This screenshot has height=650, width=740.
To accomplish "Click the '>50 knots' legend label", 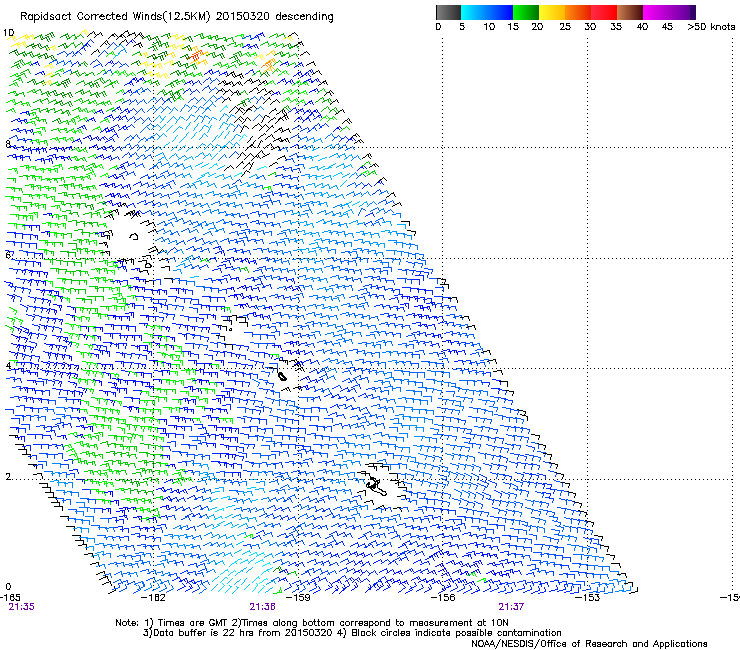I will click(x=711, y=27).
